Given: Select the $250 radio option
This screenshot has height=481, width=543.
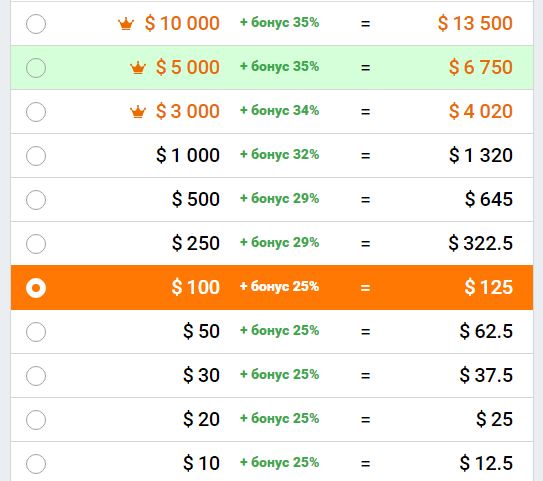Looking at the screenshot, I should coord(36,244).
